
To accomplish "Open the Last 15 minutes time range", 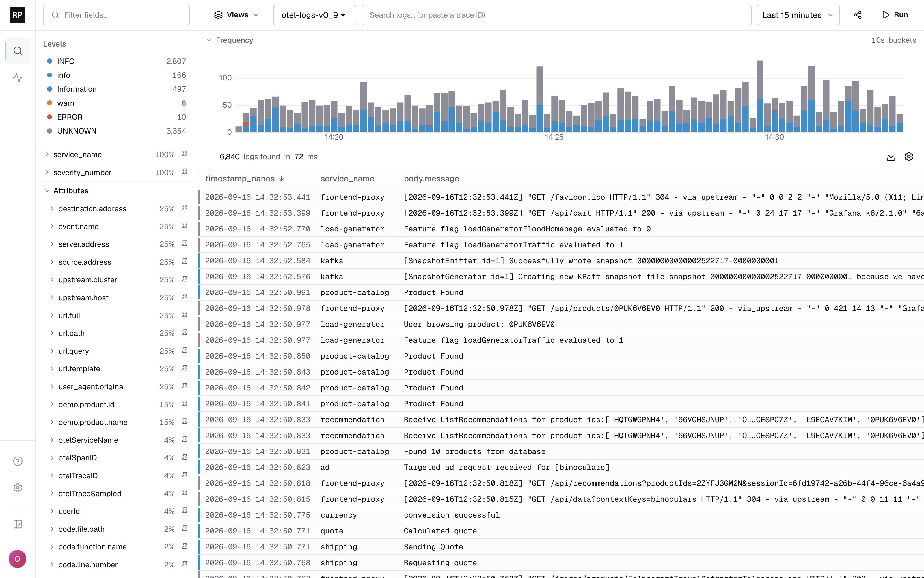I will (798, 15).
